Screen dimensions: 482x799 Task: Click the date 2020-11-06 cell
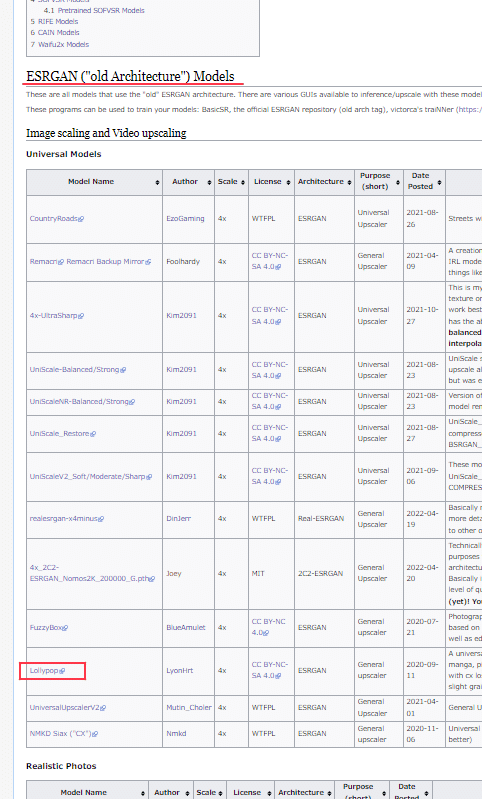[422, 734]
